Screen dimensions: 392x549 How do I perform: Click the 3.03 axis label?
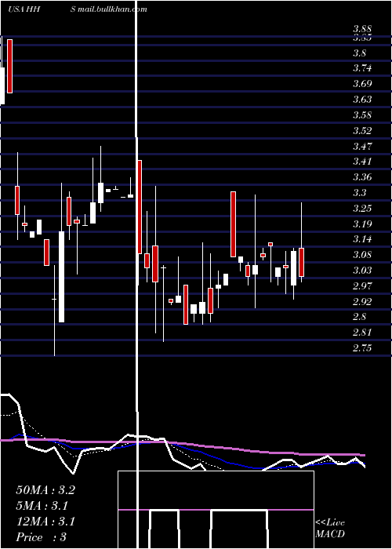[x=362, y=271]
